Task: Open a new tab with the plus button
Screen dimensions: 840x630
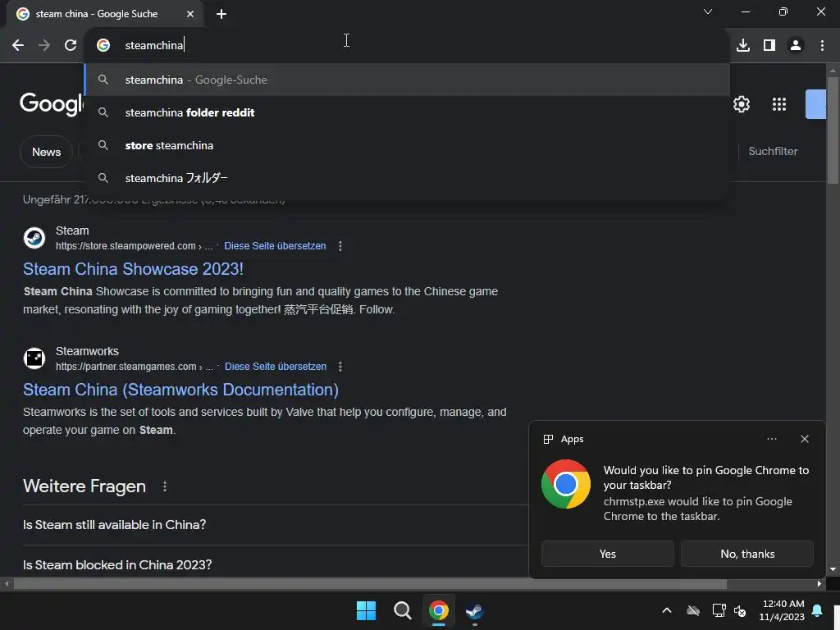Action: pos(221,14)
